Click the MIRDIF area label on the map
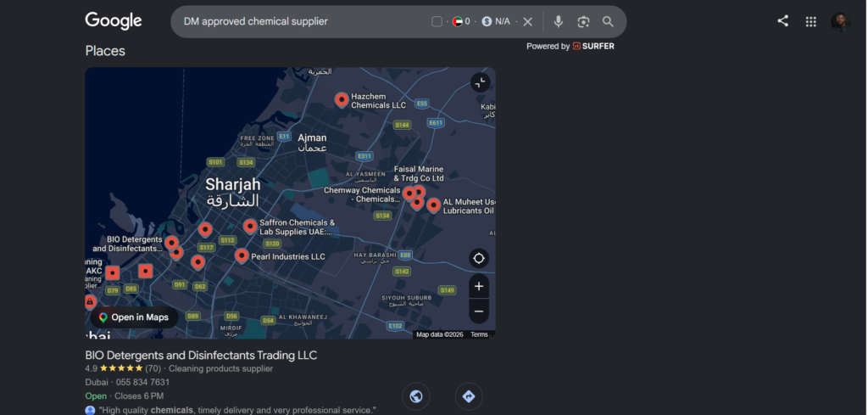 (x=231, y=331)
